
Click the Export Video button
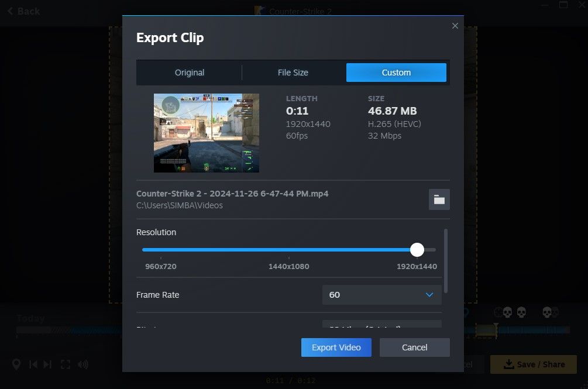pos(336,347)
